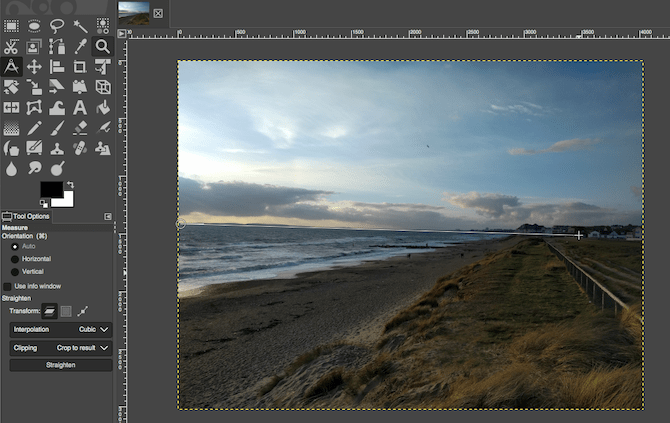Image resolution: width=670 pixels, height=423 pixels.
Task: Click the Straighten button
Action: 61,365
